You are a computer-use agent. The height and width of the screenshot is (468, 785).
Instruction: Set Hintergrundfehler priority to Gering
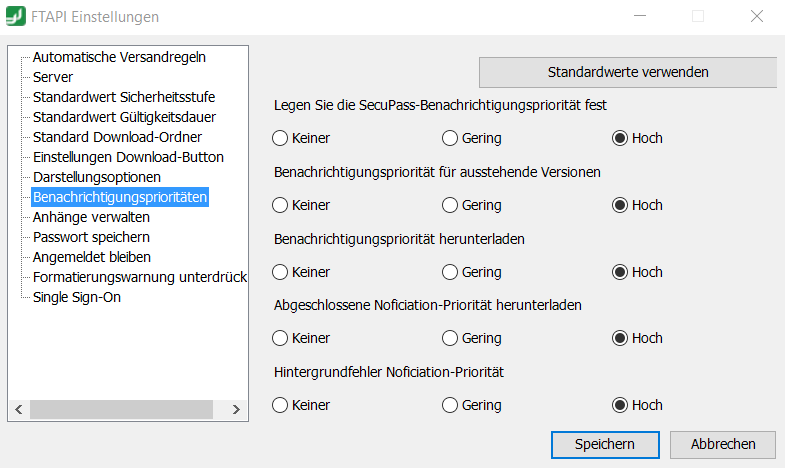pos(472,405)
